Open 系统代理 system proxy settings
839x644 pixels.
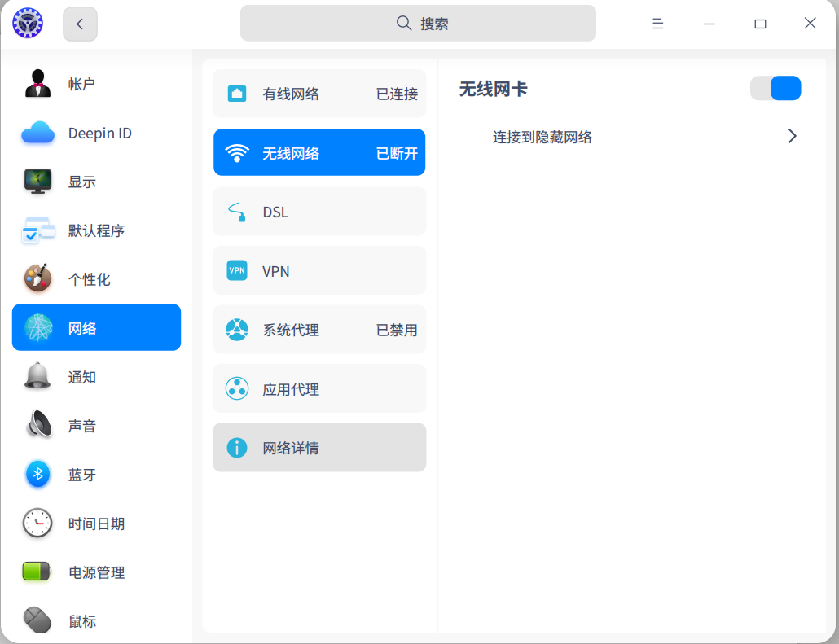[x=319, y=330]
